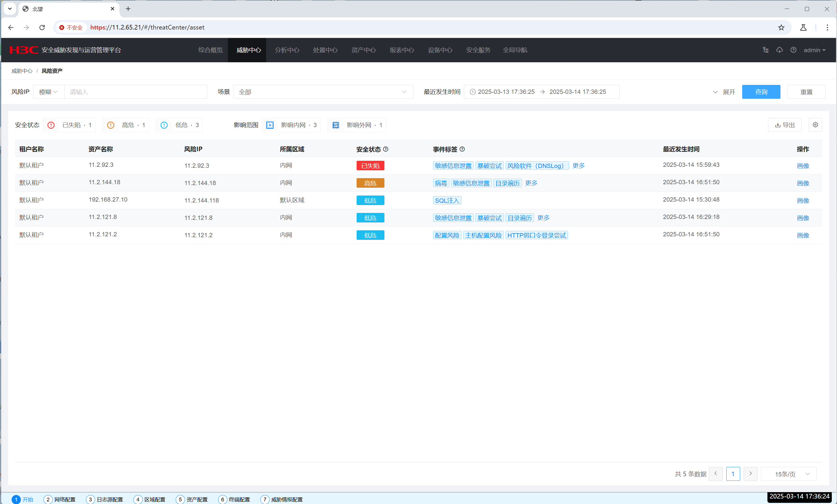Open the 设备中心 menu

pyautogui.click(x=440, y=50)
